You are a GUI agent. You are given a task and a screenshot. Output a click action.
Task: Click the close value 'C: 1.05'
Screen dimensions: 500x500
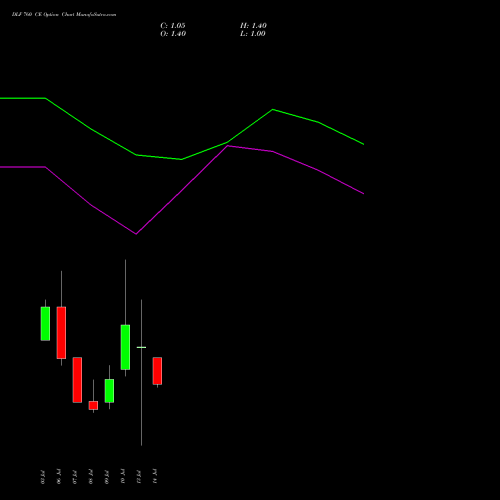pos(173,26)
